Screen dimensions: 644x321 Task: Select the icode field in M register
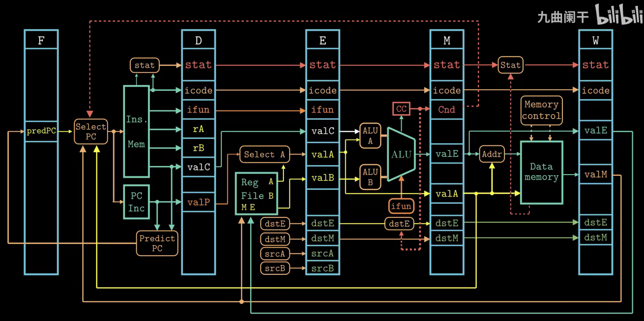point(447,90)
